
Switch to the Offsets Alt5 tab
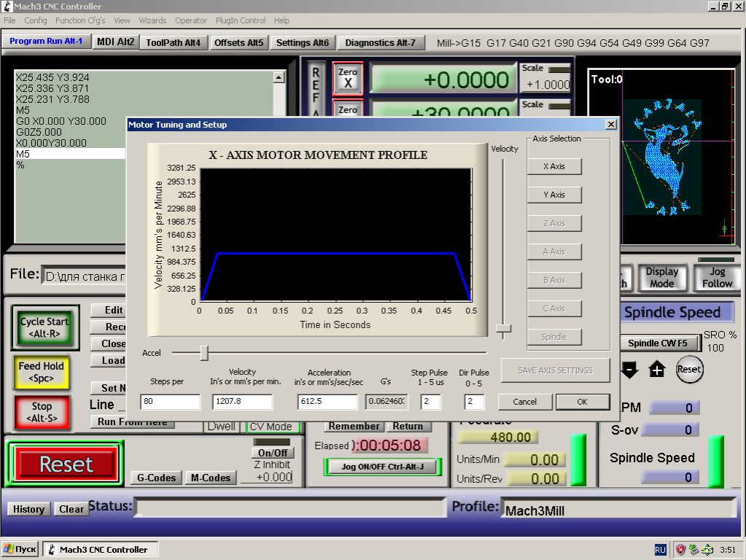click(239, 42)
